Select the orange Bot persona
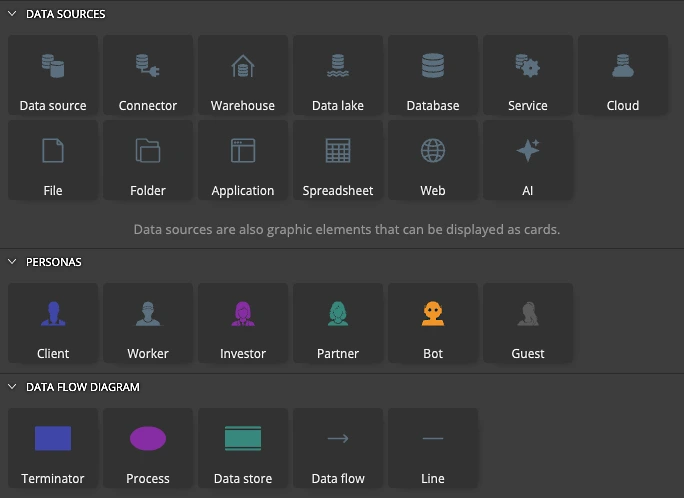Image resolution: width=684 pixels, height=498 pixels. tap(433, 323)
